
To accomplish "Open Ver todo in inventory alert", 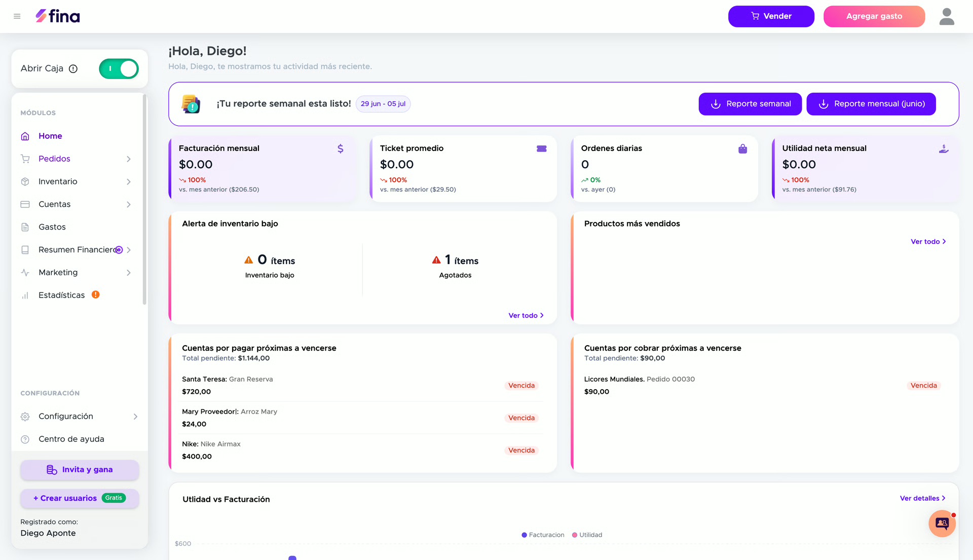I will 526,316.
